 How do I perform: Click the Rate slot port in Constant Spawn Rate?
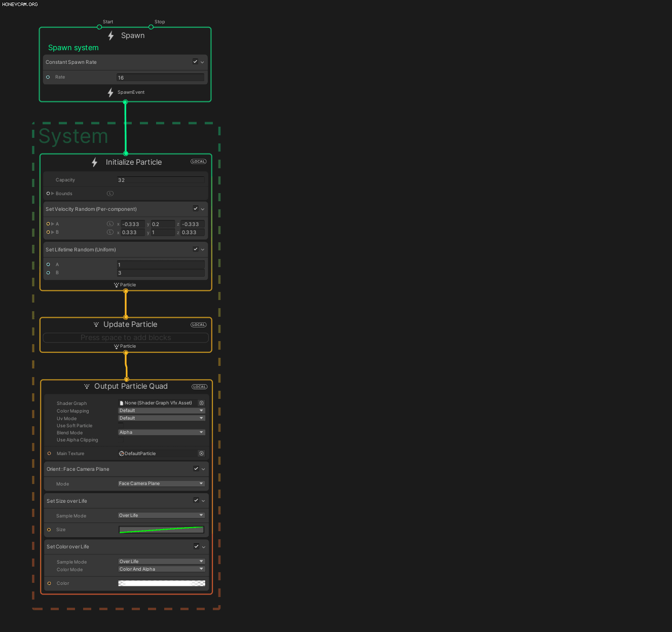tap(48, 77)
